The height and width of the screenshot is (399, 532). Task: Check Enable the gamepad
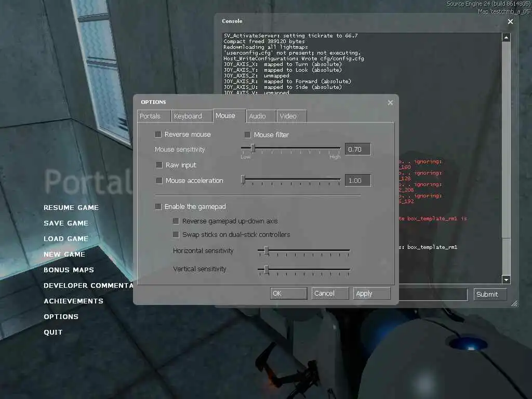click(158, 207)
